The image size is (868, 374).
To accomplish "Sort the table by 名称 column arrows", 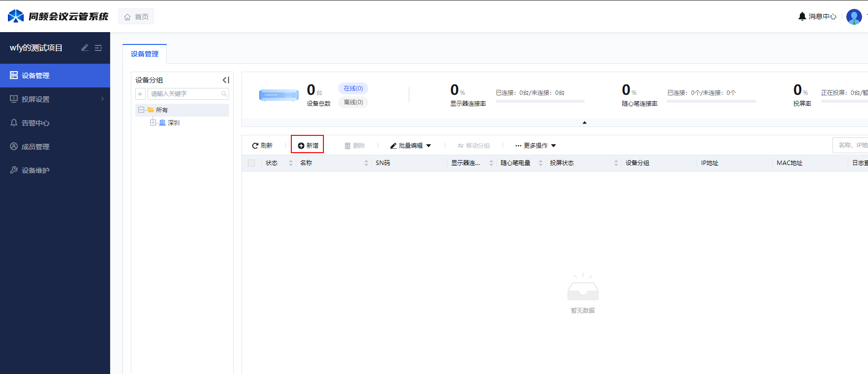I will click(x=366, y=163).
